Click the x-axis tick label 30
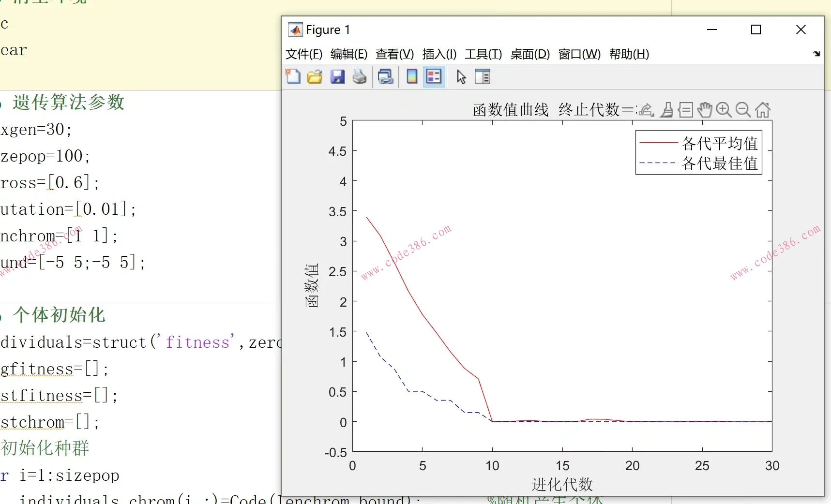 pyautogui.click(x=772, y=466)
